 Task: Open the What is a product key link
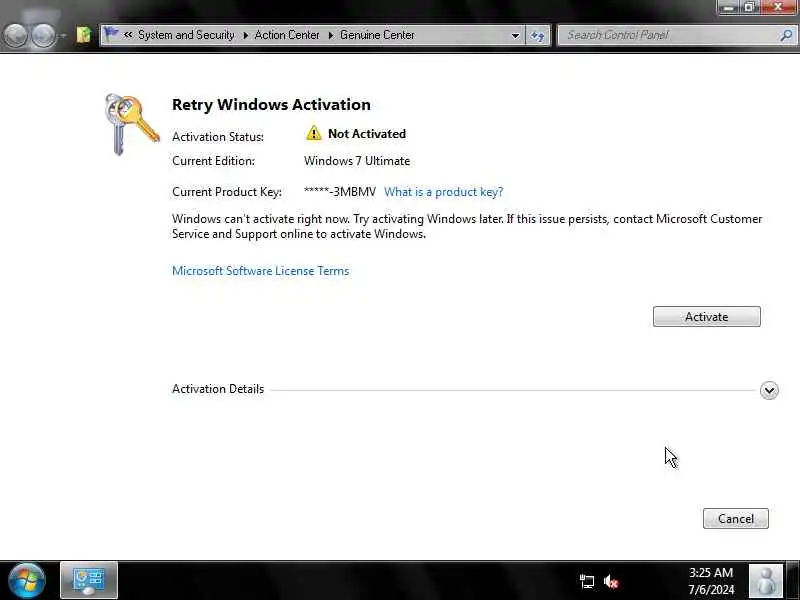[443, 192]
